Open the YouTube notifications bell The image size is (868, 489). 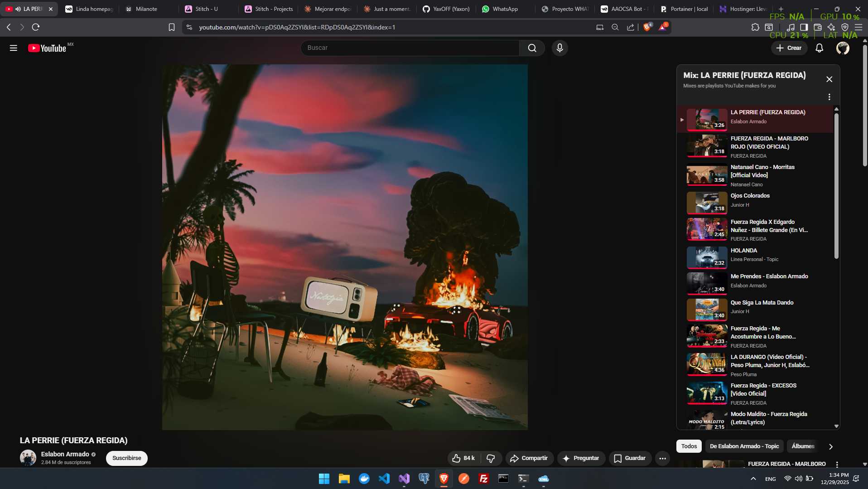[819, 48]
